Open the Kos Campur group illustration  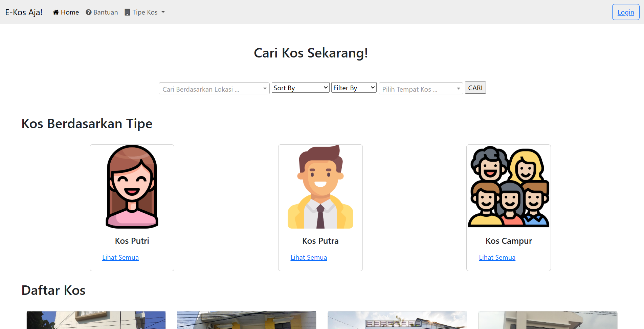click(x=509, y=187)
